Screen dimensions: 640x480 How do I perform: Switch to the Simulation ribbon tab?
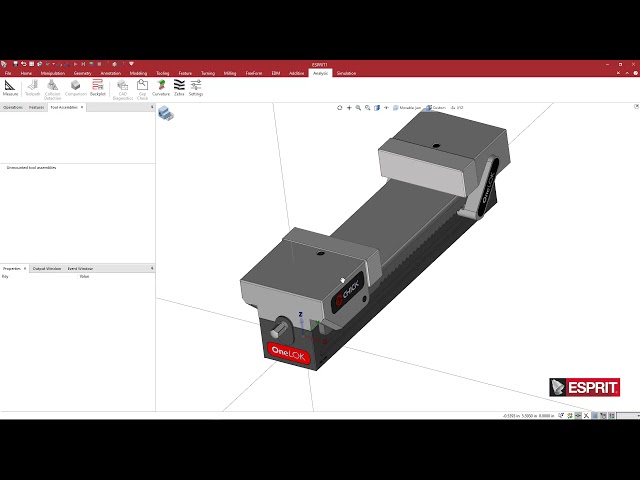[346, 73]
